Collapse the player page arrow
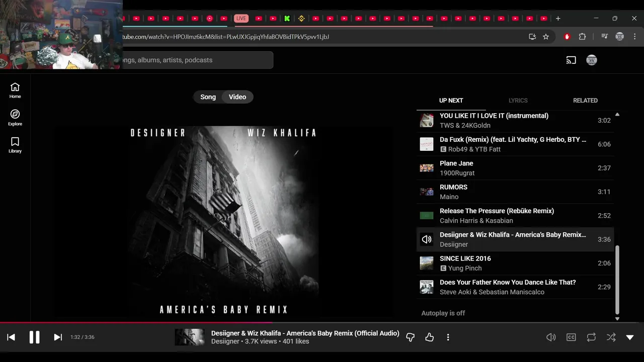Viewport: 644px width, 362px height. tap(630, 337)
